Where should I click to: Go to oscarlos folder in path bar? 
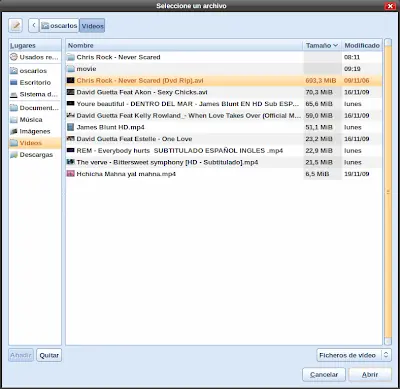click(x=59, y=25)
